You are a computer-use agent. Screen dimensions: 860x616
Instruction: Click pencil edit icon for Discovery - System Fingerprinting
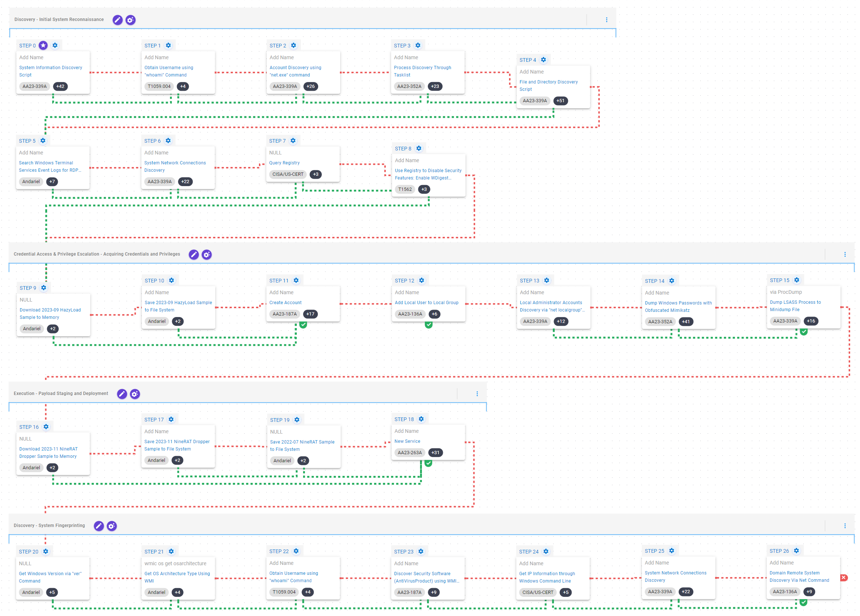pos(99,526)
